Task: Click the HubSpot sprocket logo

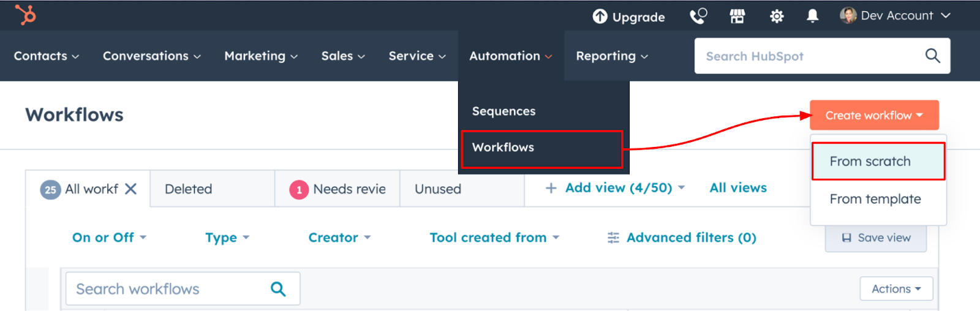Action: 26,14
